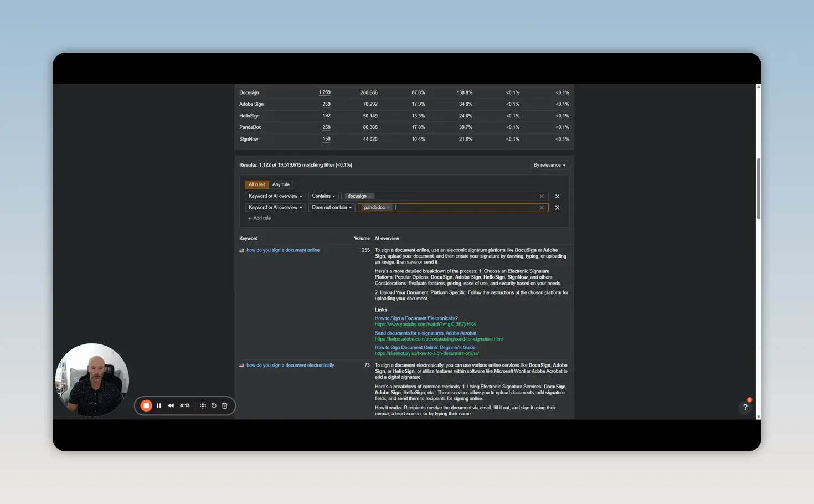Stop the screen recording

pos(146,405)
